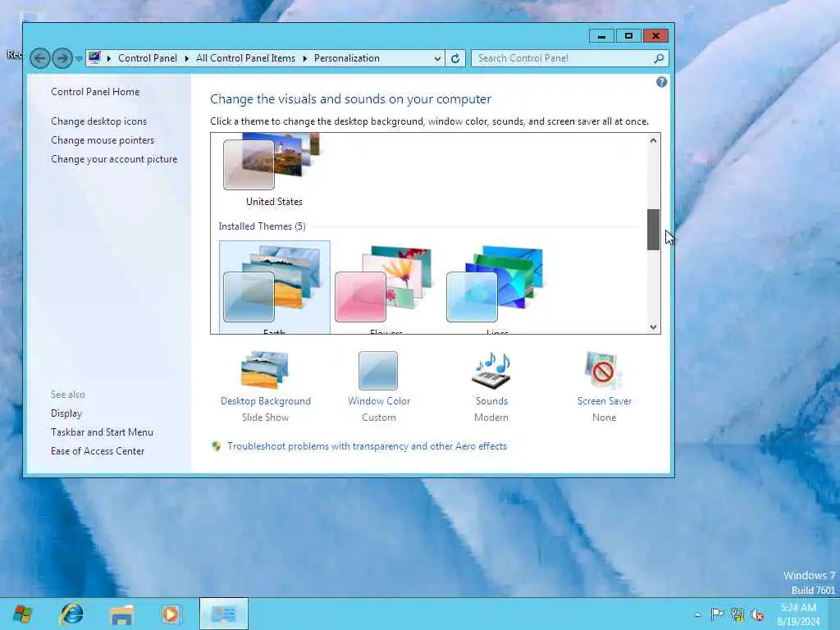The height and width of the screenshot is (630, 840).
Task: Open Change mouse pointers link
Action: pos(103,140)
